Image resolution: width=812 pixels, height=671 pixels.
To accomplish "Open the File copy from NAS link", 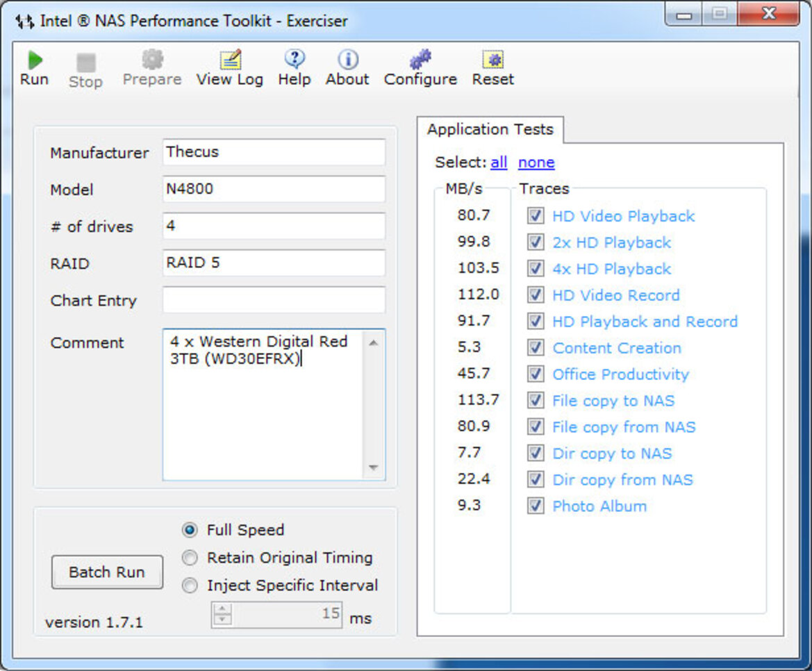I will [x=624, y=427].
